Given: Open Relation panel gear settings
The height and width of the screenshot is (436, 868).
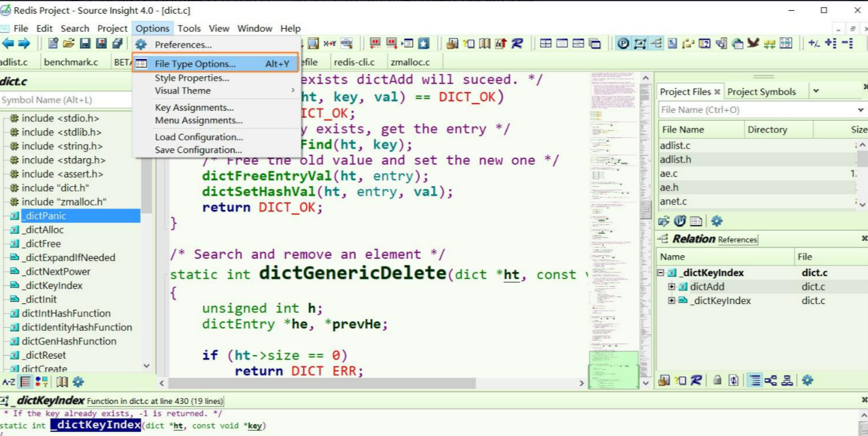Looking at the screenshot, I should [807, 380].
